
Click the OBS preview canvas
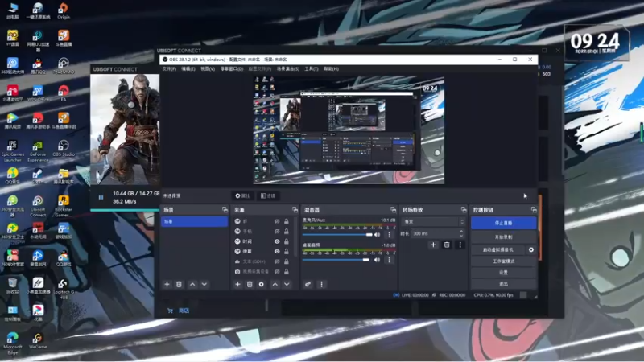(349, 130)
